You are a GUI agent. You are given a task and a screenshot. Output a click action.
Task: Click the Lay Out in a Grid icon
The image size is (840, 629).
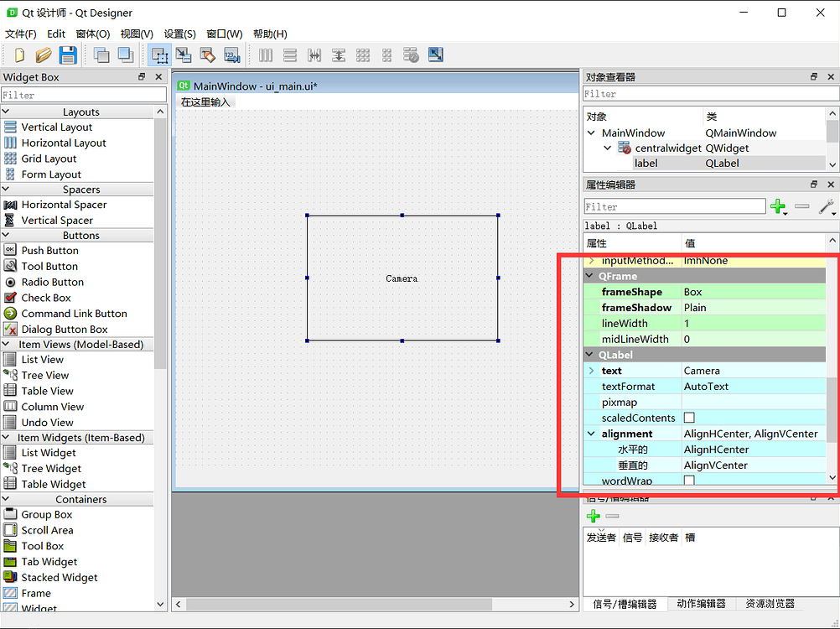363,55
